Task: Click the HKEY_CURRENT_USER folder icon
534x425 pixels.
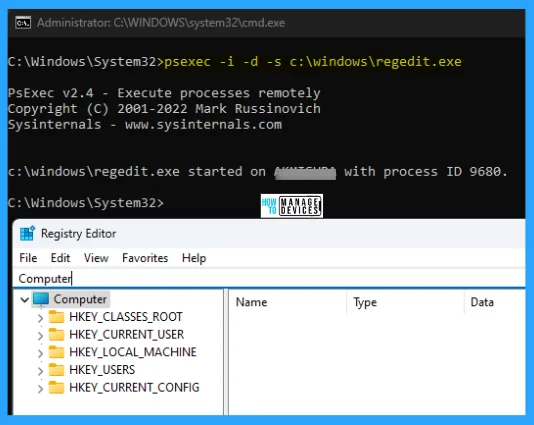Action: (x=56, y=334)
